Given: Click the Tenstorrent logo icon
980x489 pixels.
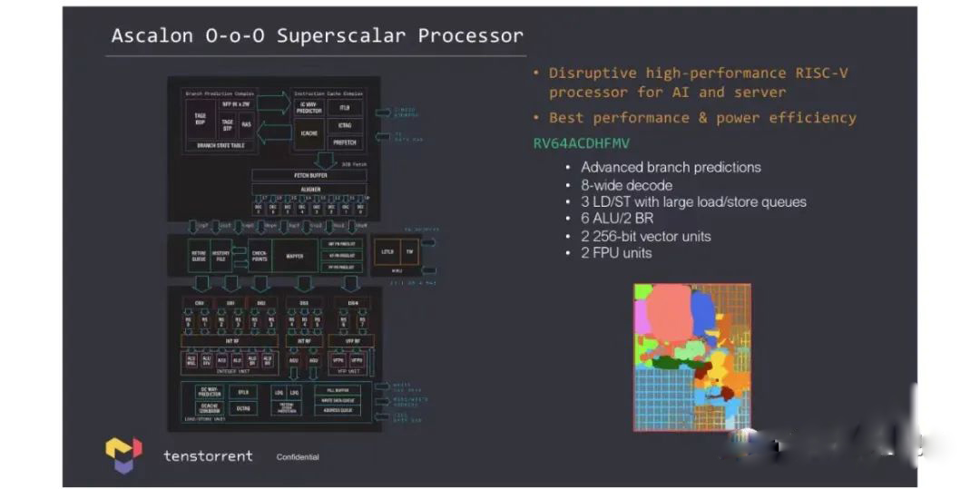Looking at the screenshot, I should pyautogui.click(x=123, y=455).
